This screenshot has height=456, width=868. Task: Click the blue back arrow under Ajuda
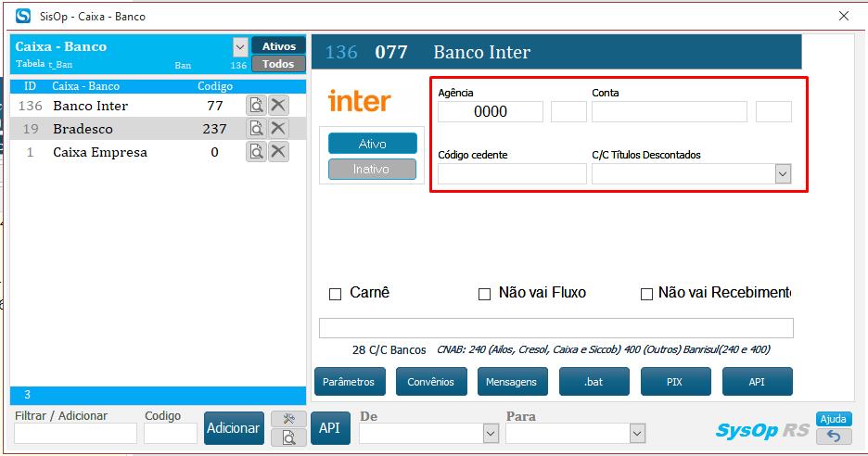coord(834,437)
